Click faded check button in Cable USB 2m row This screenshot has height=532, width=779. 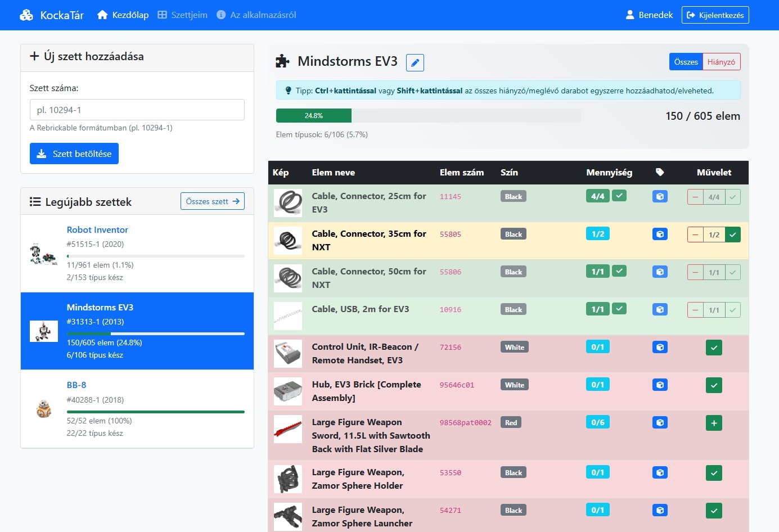point(733,310)
